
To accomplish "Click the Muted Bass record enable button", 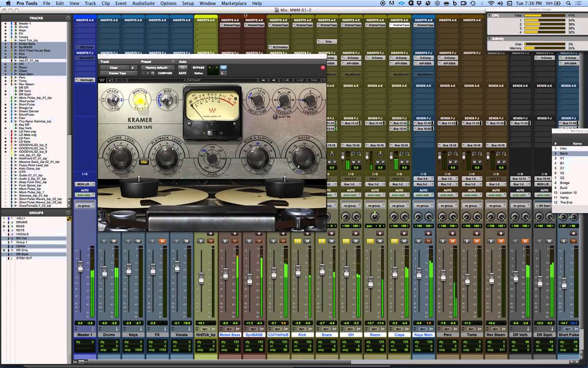I will 235,234.
